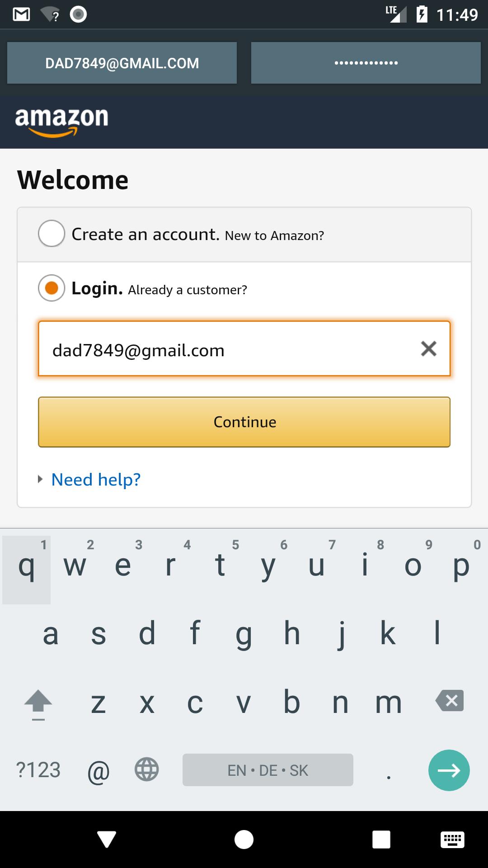
Task: Tap the Android back navigation button
Action: click(x=107, y=840)
